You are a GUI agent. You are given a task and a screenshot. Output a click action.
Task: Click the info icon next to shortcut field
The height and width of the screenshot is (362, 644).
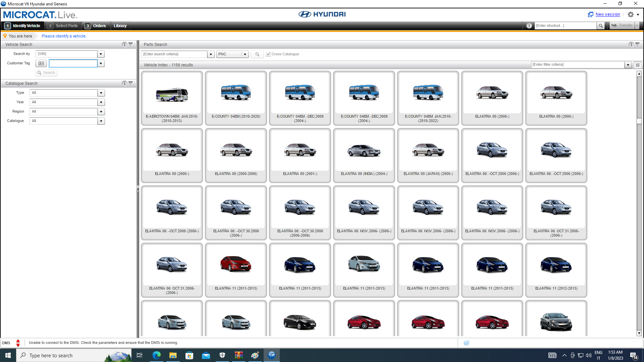click(529, 26)
